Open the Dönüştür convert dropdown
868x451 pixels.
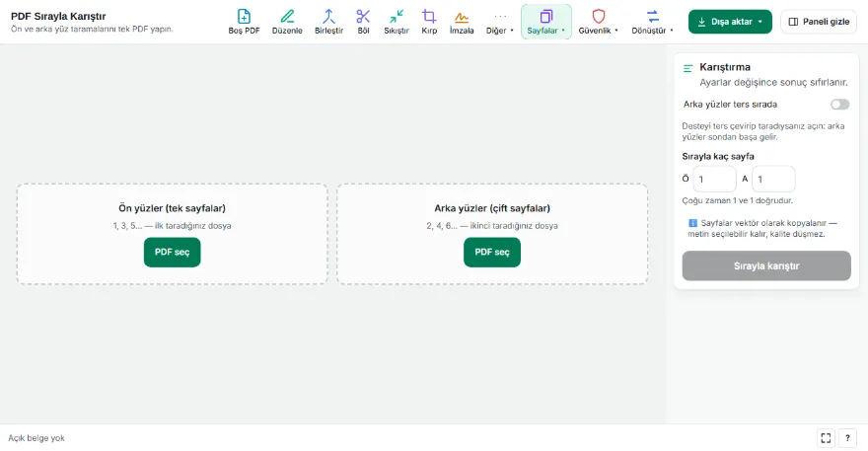[653, 22]
